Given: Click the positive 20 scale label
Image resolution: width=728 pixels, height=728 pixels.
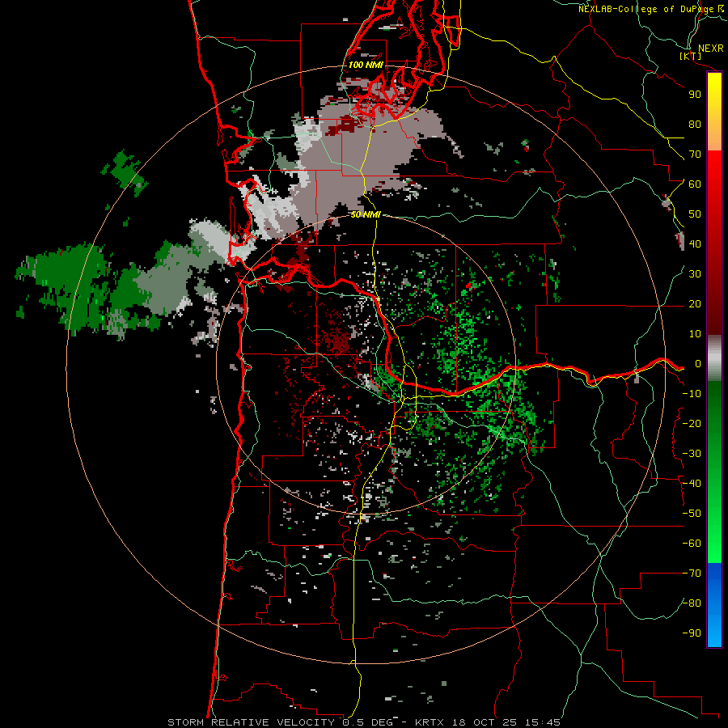Looking at the screenshot, I should coord(695,304).
